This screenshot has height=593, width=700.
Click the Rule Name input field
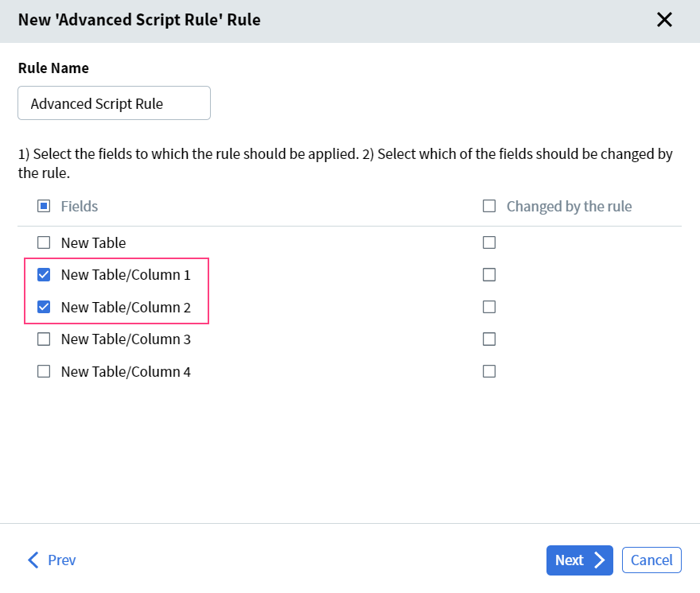pyautogui.click(x=114, y=103)
